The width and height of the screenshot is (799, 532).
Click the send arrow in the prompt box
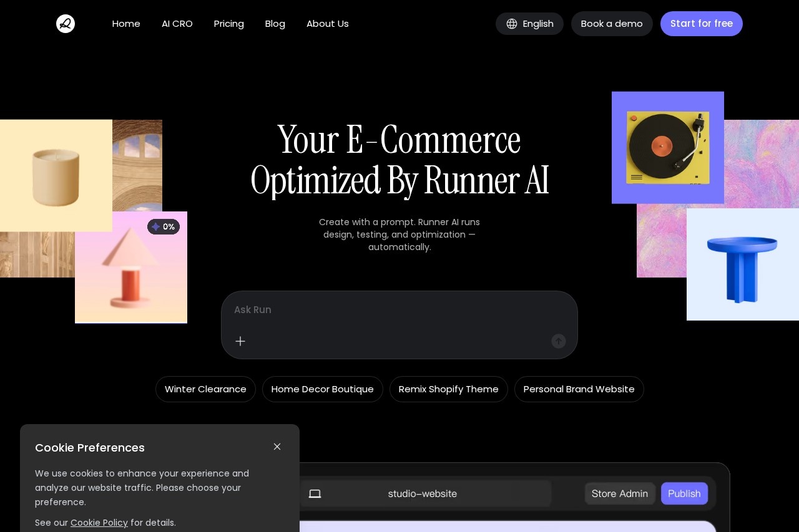coord(558,341)
